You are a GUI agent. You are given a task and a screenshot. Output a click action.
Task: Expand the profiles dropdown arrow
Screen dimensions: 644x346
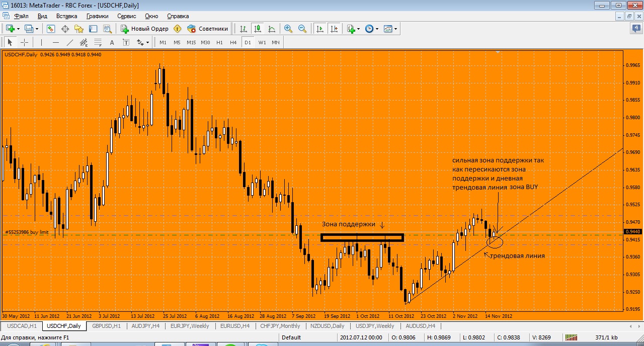click(x=36, y=29)
